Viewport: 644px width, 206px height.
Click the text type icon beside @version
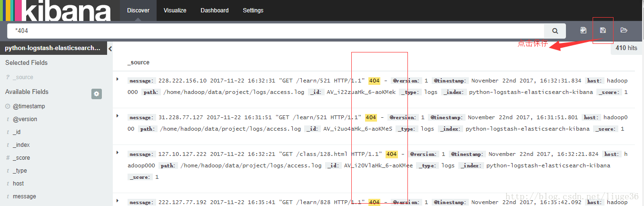8,119
